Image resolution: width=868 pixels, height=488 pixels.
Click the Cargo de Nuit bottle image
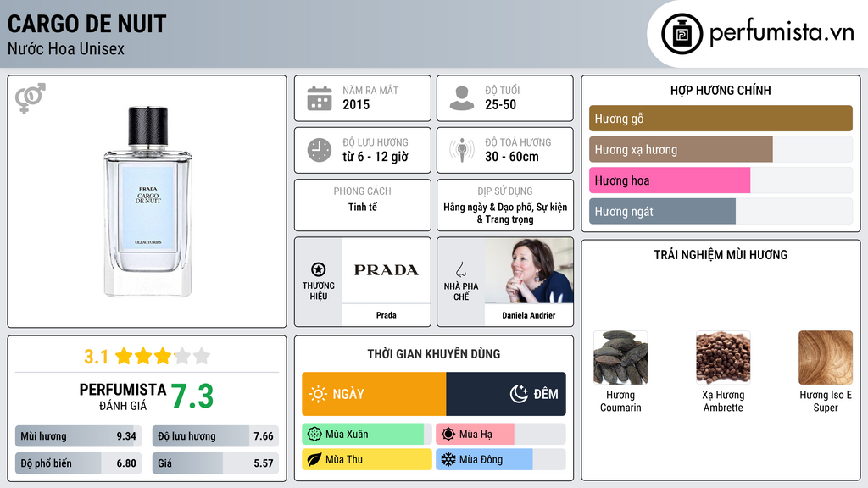147,202
